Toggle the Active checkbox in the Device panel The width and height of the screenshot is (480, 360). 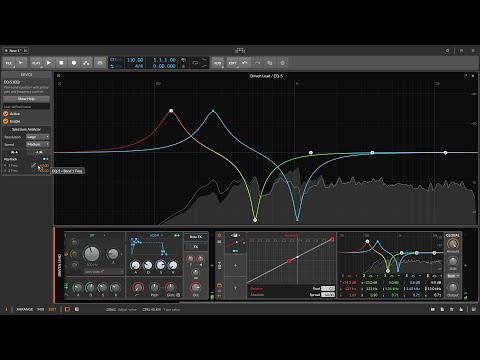pyautogui.click(x=6, y=114)
